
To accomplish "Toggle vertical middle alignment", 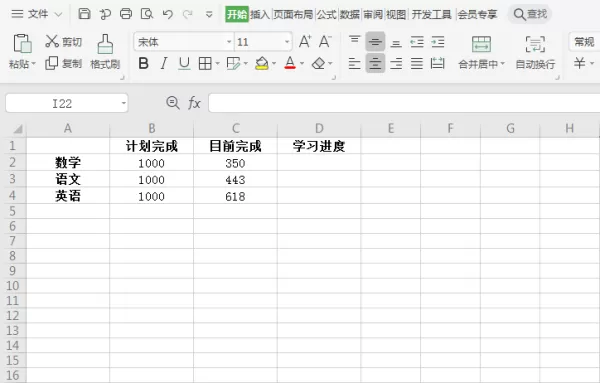I will [375, 41].
